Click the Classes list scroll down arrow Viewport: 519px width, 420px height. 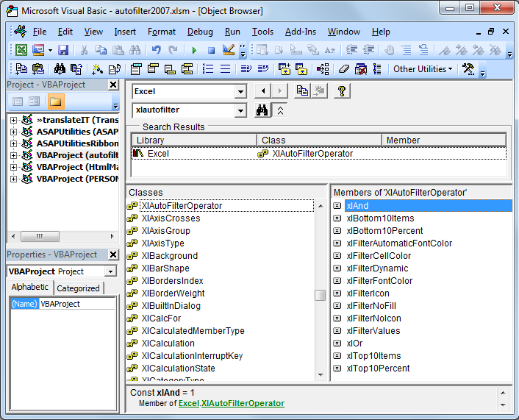321,375
